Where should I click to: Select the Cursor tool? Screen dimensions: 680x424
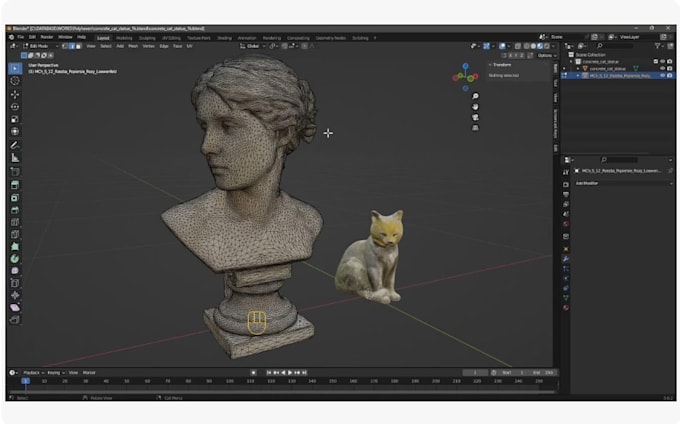(15, 81)
